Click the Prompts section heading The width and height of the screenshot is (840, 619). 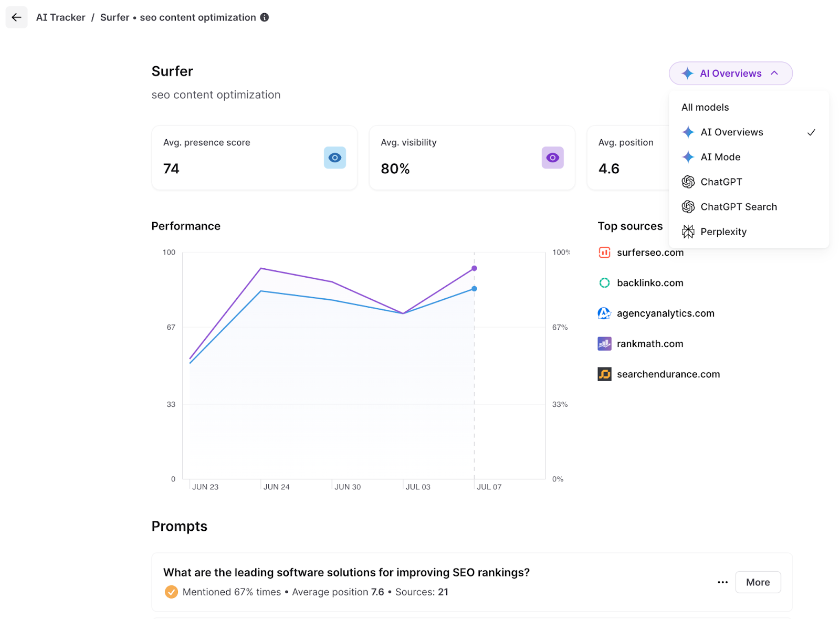pyautogui.click(x=180, y=527)
